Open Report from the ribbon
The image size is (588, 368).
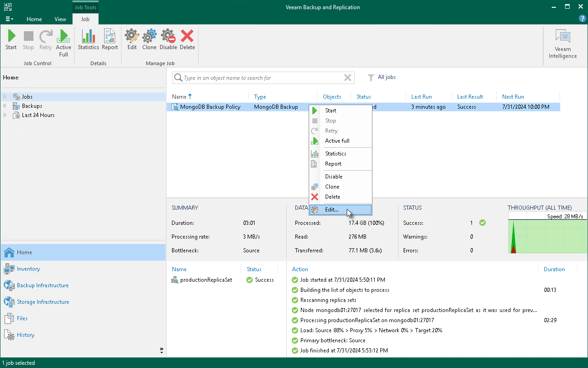(x=110, y=40)
